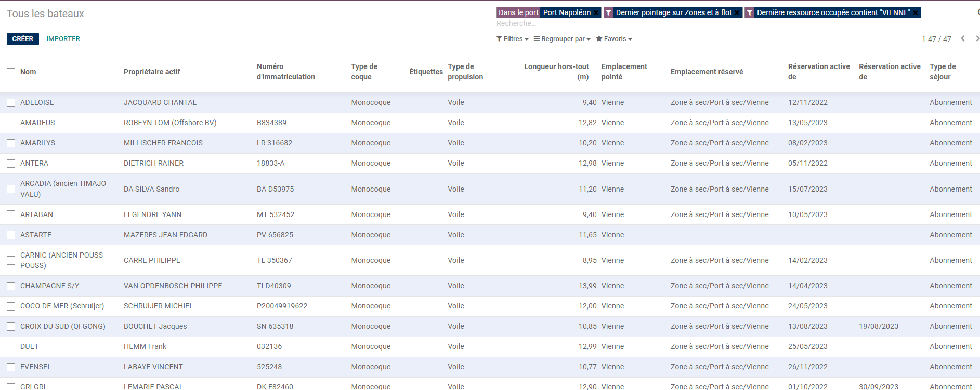Sort by Type de séjour column header
The width and height of the screenshot is (980, 390).
[943, 72]
